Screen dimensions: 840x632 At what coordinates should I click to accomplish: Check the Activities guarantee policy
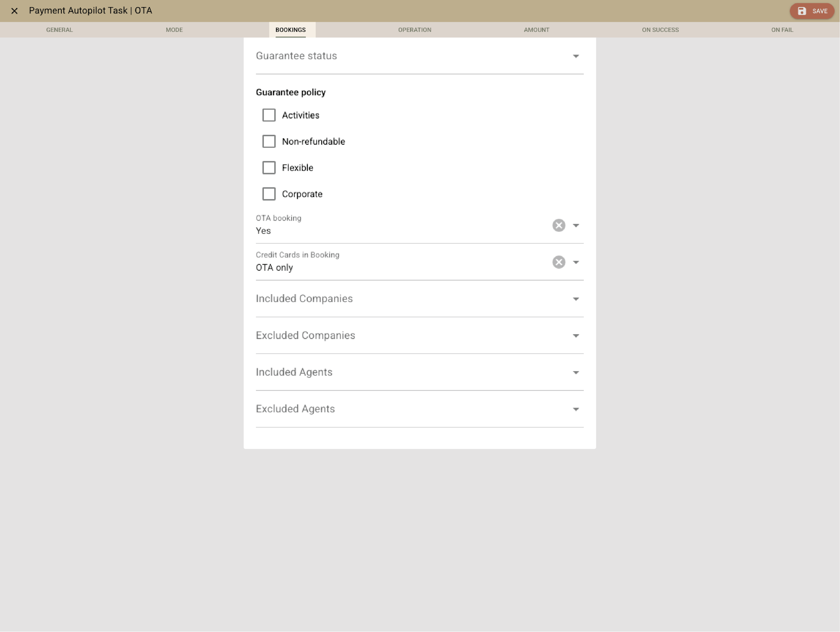[x=269, y=115]
